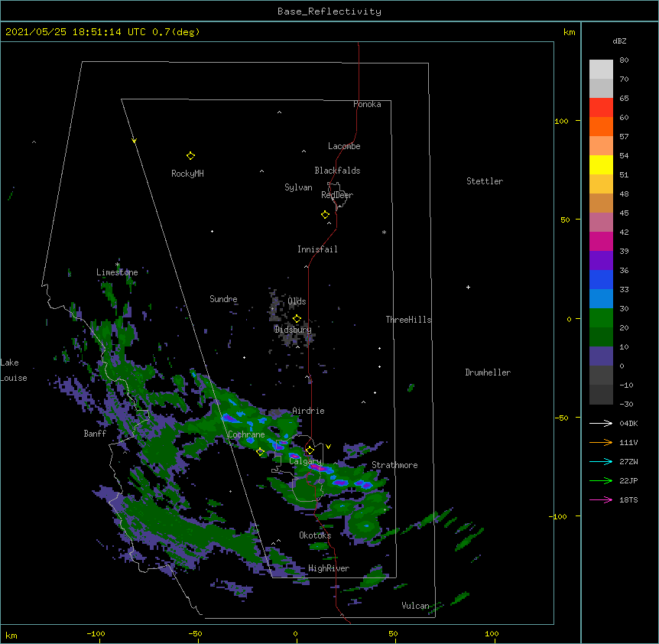
Task: Click the RockyMH label
Action: [x=187, y=173]
